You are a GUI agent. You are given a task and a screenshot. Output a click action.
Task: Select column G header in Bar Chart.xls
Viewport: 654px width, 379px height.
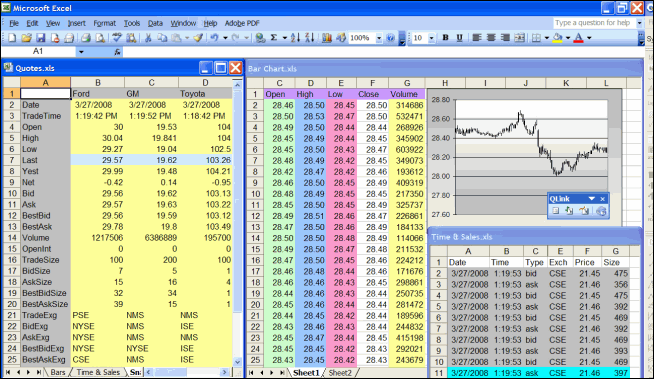(x=407, y=83)
